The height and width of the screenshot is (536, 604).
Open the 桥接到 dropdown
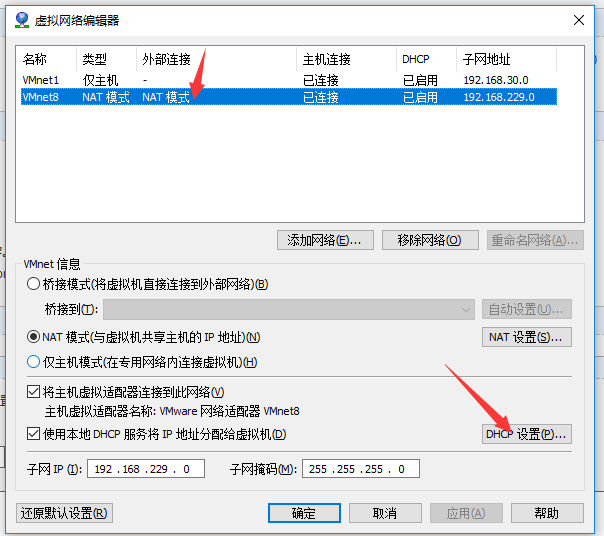click(289, 309)
